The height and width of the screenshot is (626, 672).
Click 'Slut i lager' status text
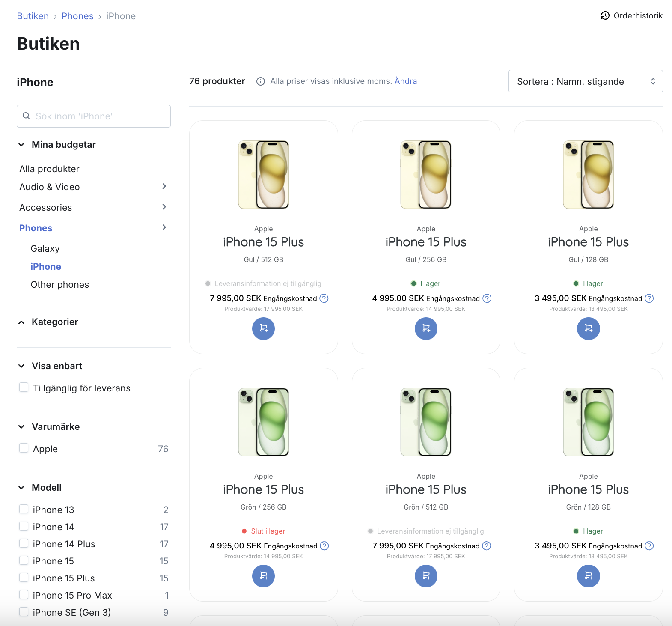(x=268, y=531)
